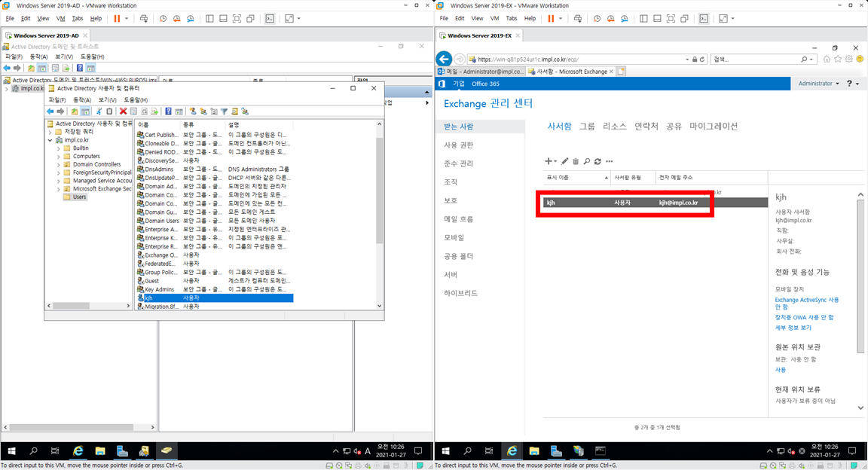868x470 pixels.
Task: Open Internet Explorer on the 2019-AD taskbar
Action: tap(78, 450)
